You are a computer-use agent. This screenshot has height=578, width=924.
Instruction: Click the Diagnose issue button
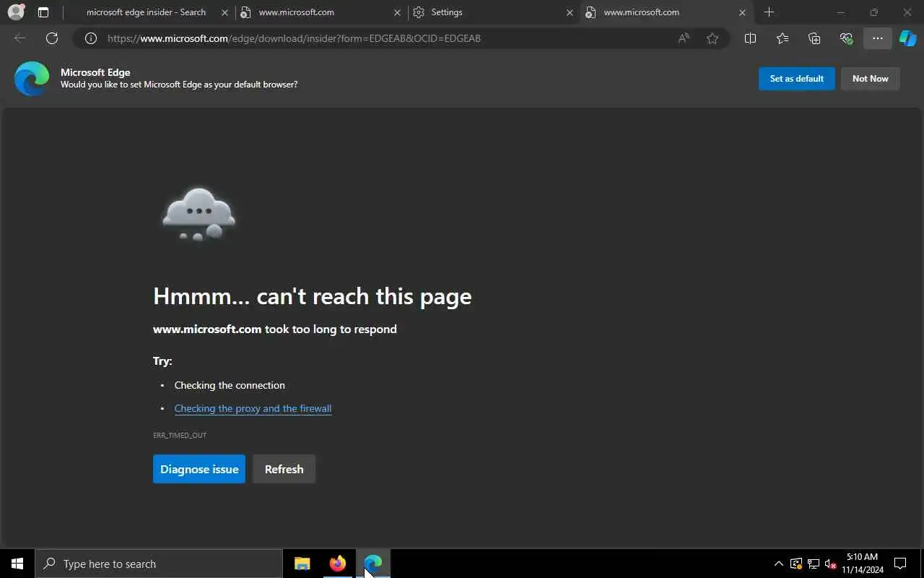click(x=199, y=469)
